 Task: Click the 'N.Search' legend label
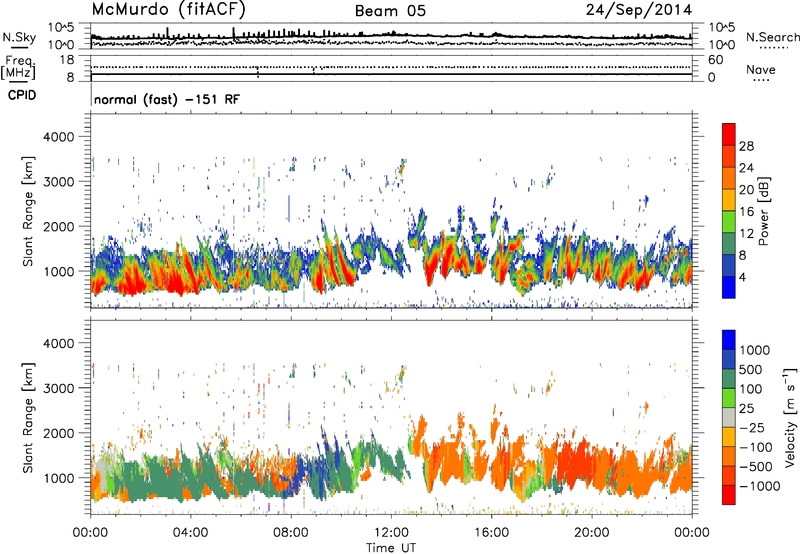tap(772, 37)
